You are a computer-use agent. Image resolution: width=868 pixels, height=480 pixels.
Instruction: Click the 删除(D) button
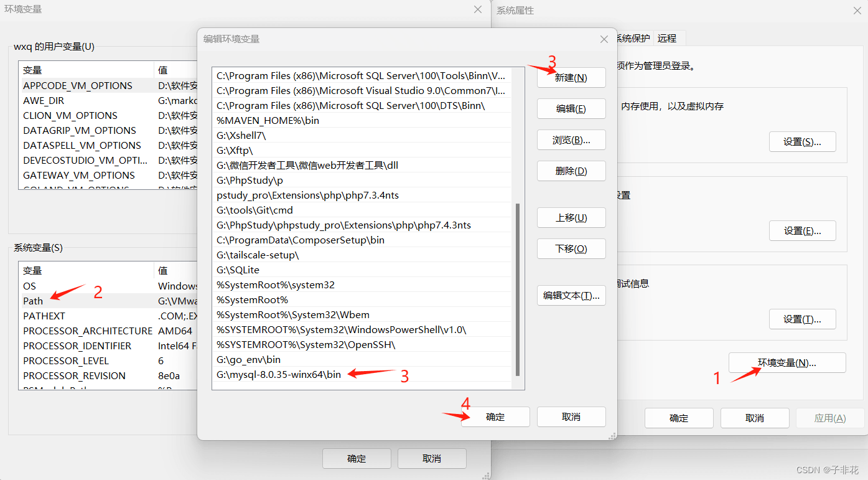[x=571, y=171]
